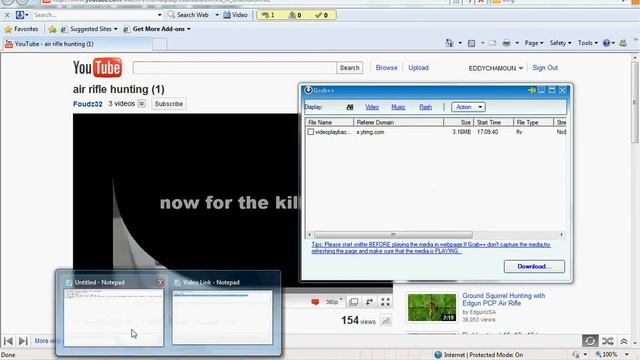Click the yellow counter showing 1
Viewport: 640px width, 360px height.
[268, 15]
